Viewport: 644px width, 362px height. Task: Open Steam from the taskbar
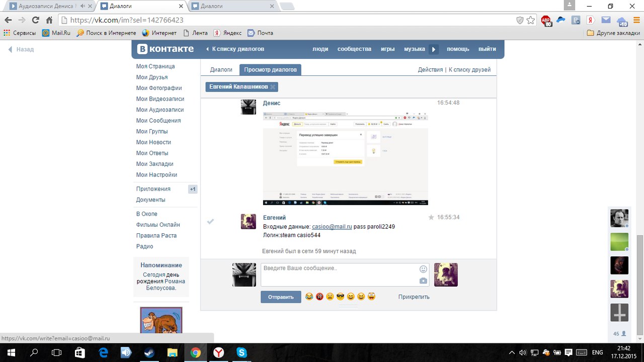pyautogui.click(x=149, y=353)
